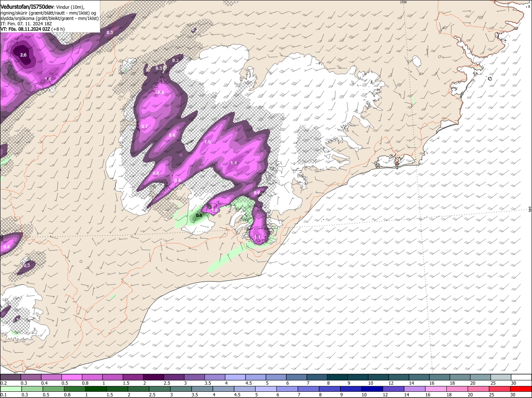This screenshot has width=532, height=398.
Task: Click the 0.7 precipitation value label
Action: [145, 126]
